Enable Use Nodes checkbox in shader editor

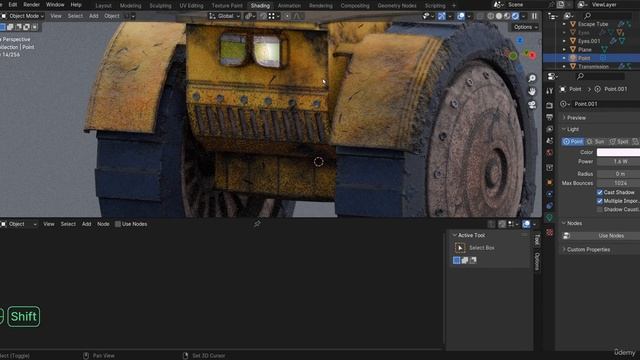118,224
